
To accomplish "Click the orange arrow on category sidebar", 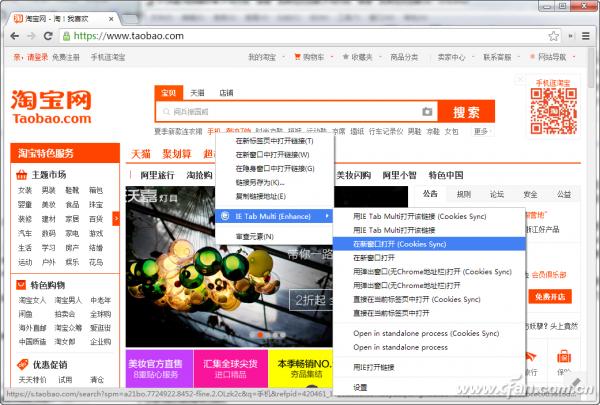I will [x=116, y=219].
